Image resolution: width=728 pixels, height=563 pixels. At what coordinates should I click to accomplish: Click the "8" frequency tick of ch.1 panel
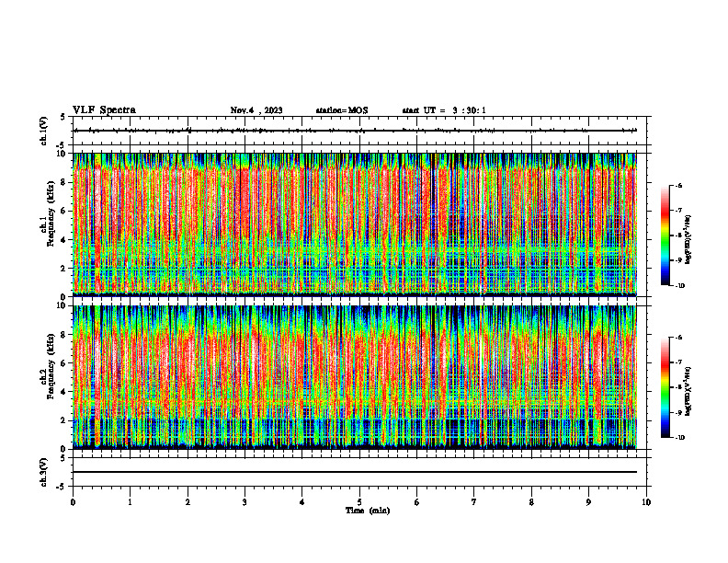64,182
